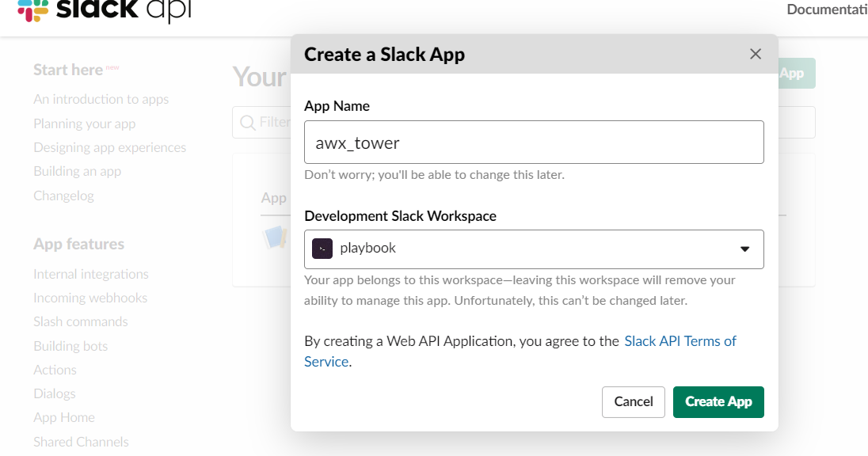
Task: Open Internal integrations in sidebar
Action: [91, 274]
